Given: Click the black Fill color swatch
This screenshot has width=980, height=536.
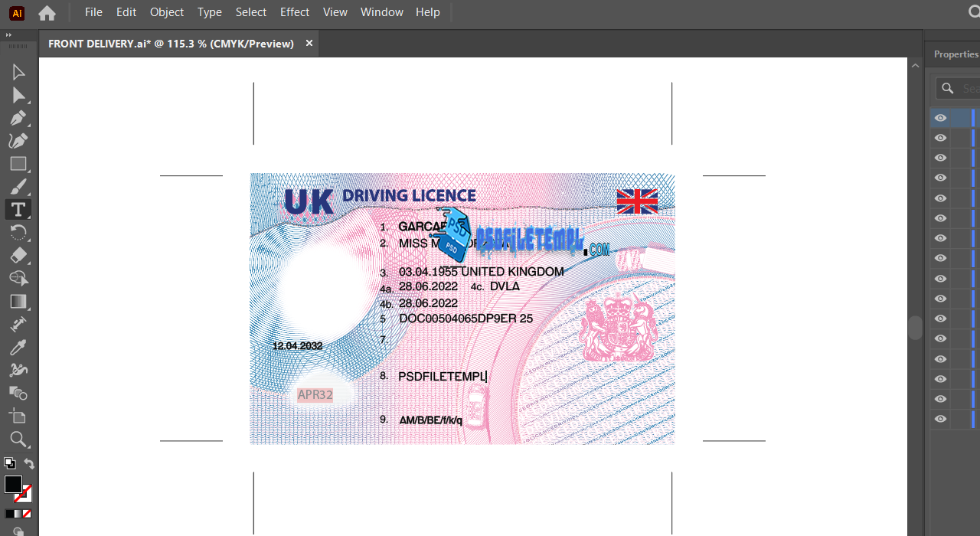Looking at the screenshot, I should (x=13, y=484).
